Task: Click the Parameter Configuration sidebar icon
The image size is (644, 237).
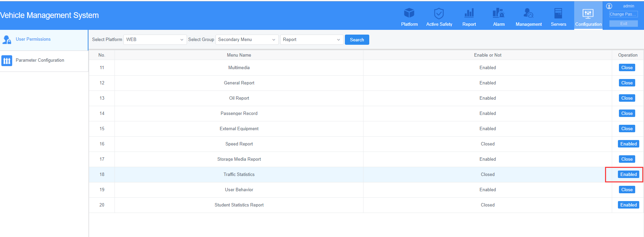Action: coord(7,61)
